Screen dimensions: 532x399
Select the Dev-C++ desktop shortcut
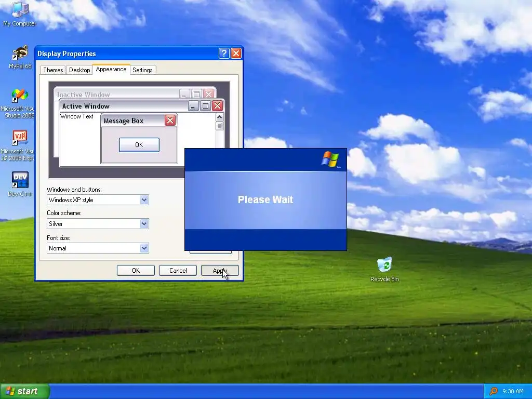20,184
